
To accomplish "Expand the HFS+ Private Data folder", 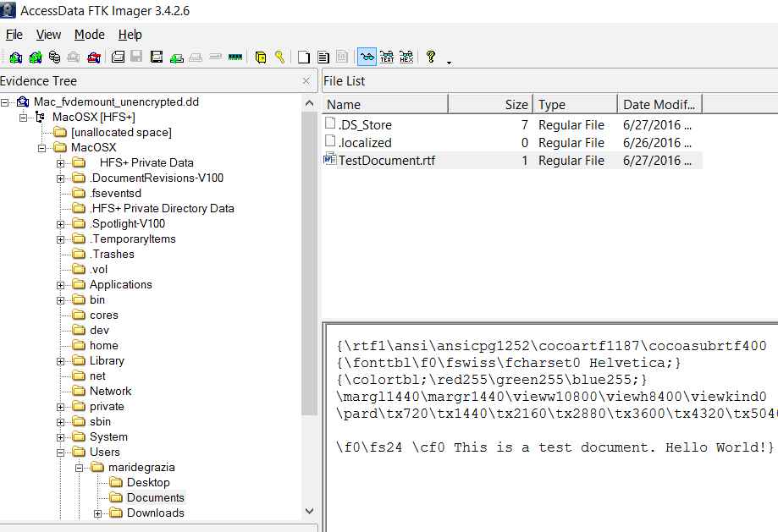I will [60, 163].
